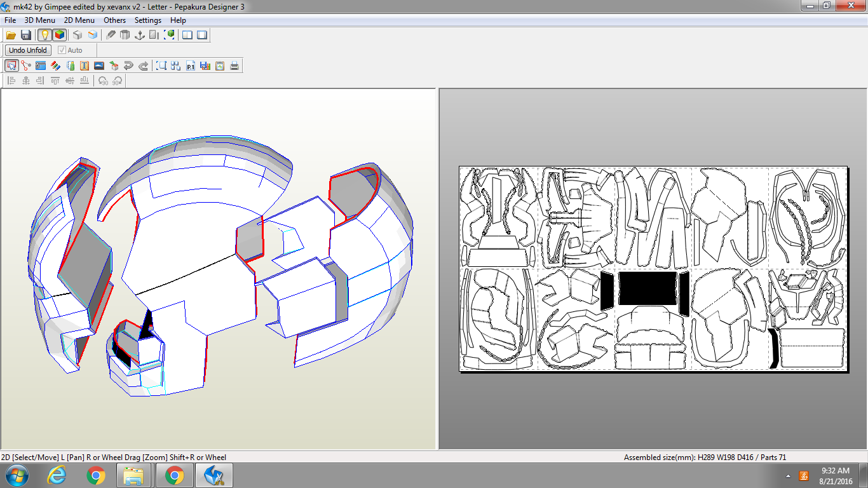The width and height of the screenshot is (868, 488).
Task: Open the Help menu
Action: click(178, 20)
